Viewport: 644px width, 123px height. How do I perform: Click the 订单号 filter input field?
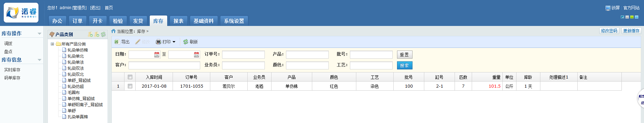[x=243, y=55]
